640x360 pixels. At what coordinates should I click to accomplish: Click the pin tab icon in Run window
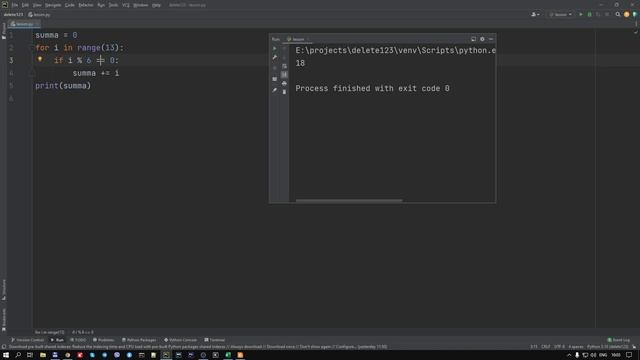tap(275, 90)
